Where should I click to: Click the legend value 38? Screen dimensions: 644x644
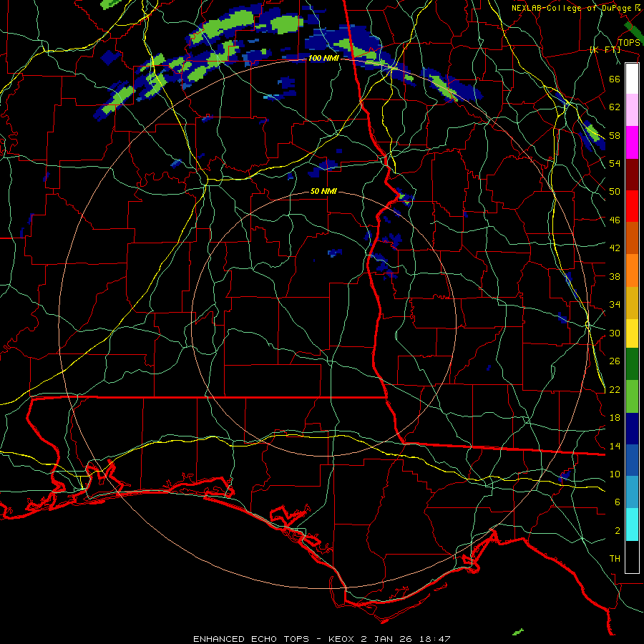click(x=615, y=276)
